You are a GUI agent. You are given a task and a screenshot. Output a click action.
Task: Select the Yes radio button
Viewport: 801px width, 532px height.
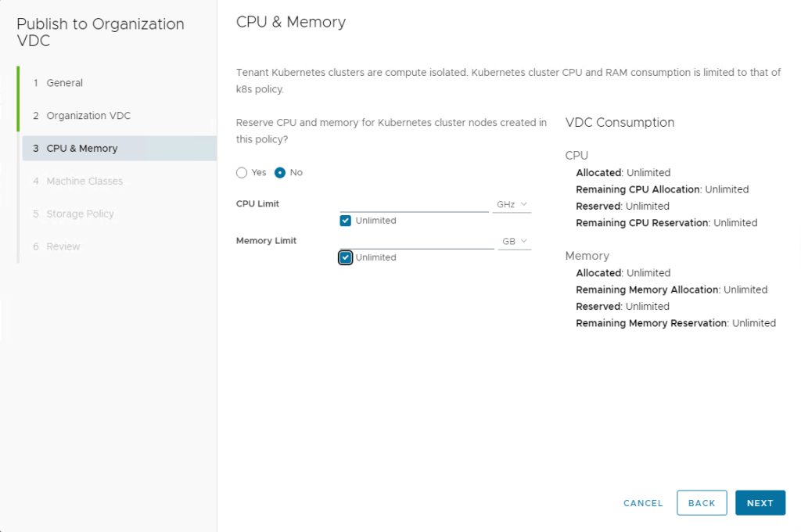242,173
